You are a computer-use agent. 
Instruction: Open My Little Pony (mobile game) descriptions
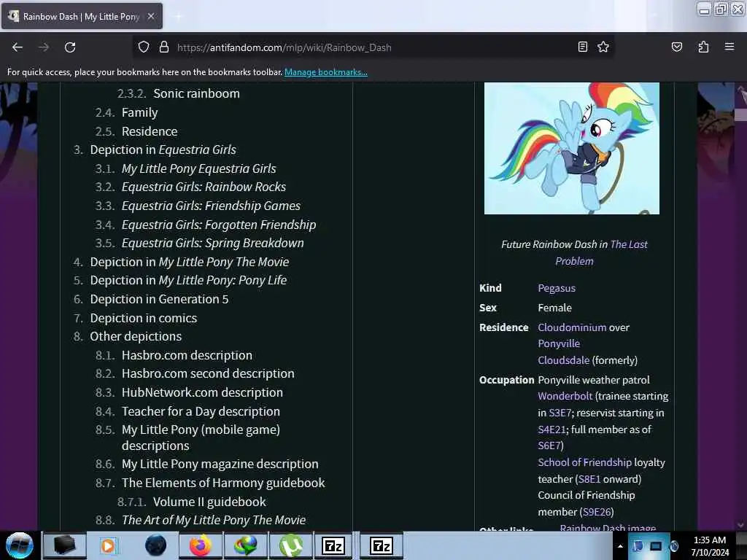pos(201,437)
